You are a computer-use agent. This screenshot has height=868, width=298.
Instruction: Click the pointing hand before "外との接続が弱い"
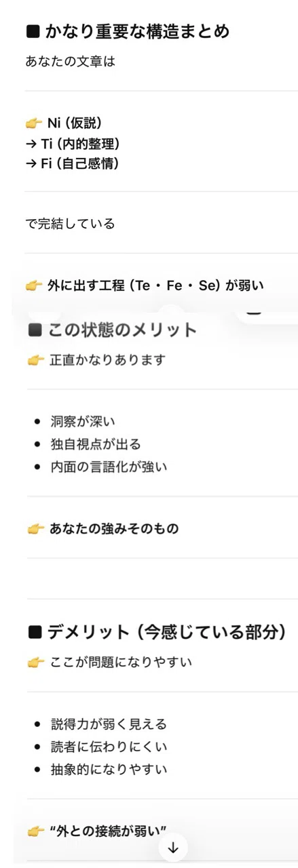36,829
